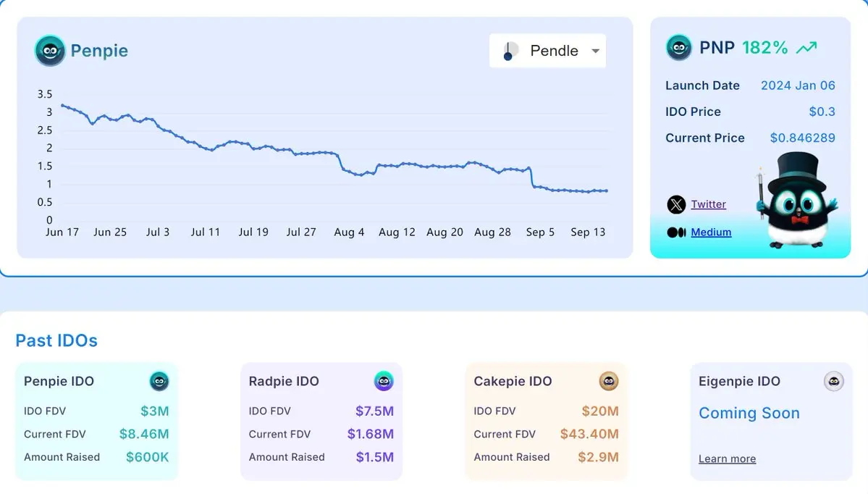
Task: Follow the Learn more link
Action: coord(727,459)
